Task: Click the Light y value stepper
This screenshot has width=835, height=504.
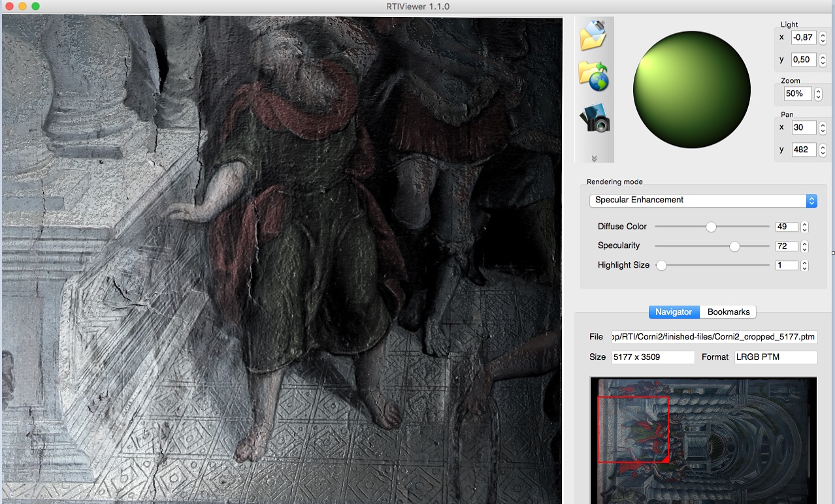Action: (x=823, y=60)
